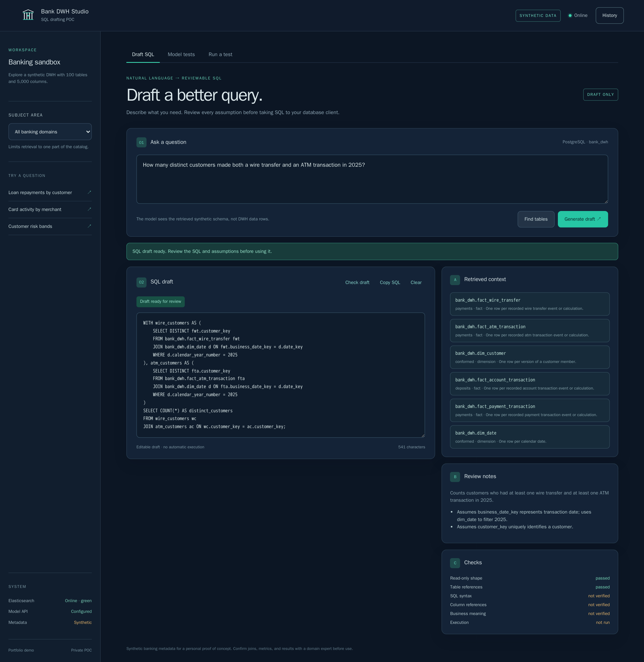Open the History panel
The image size is (644, 662).
(609, 16)
